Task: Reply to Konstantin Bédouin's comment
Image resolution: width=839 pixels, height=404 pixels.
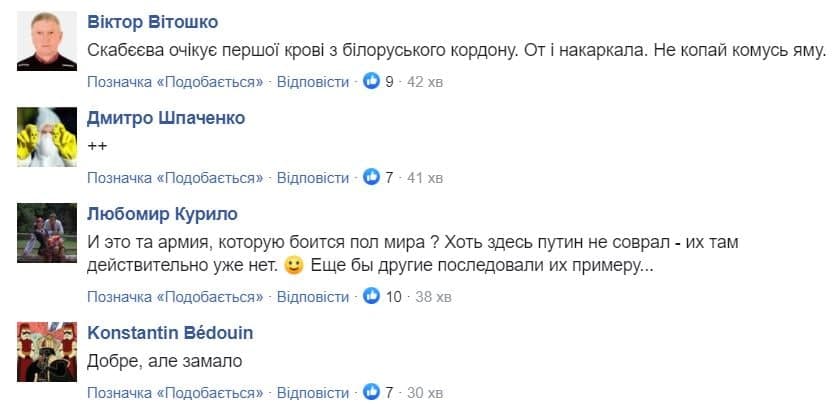Action: point(313,391)
